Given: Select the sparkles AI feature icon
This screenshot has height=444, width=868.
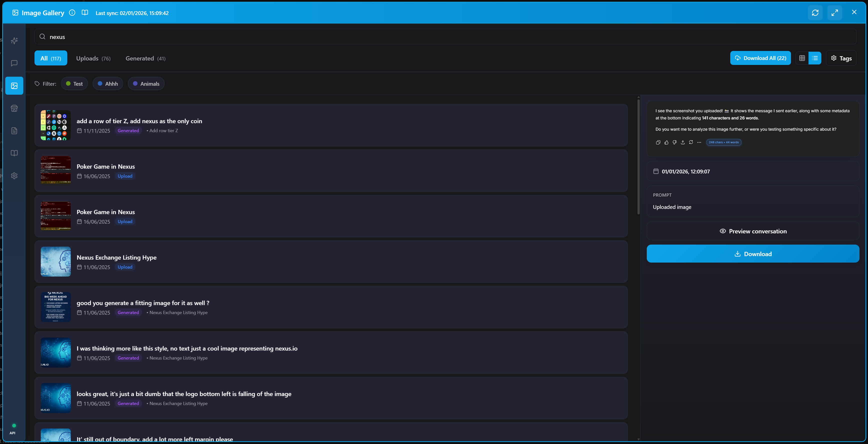Looking at the screenshot, I should 14,41.
